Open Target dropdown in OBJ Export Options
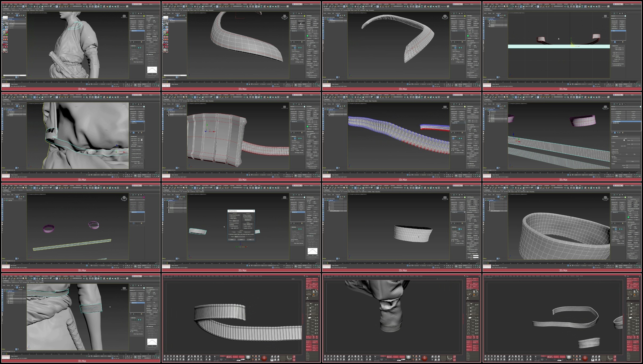The height and width of the screenshot is (364, 643). coord(250,224)
